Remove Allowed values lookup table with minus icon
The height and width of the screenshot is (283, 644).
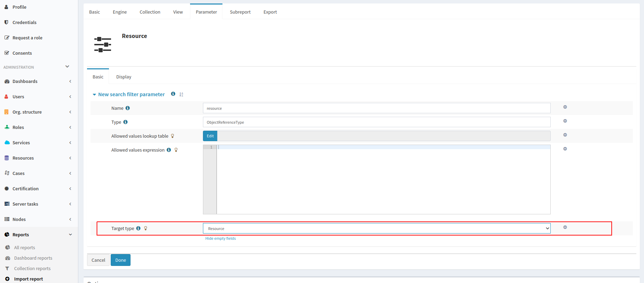pyautogui.click(x=565, y=135)
